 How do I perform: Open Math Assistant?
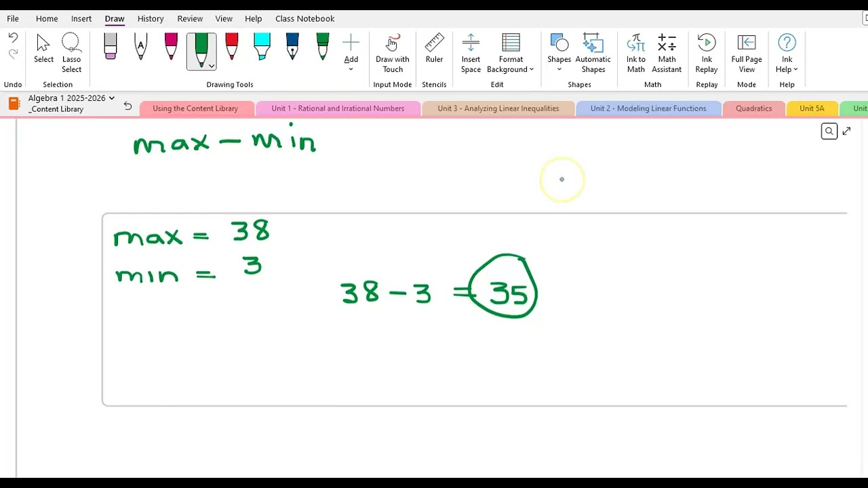[x=667, y=53]
